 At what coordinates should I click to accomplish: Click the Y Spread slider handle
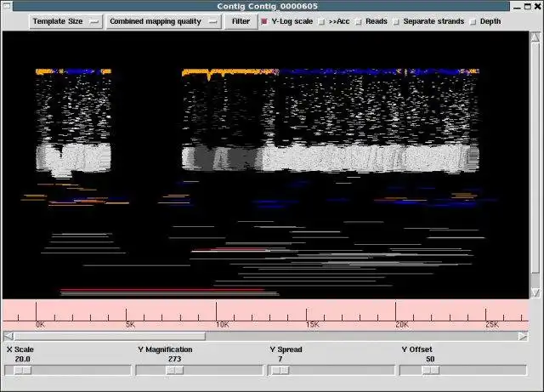[x=279, y=370]
